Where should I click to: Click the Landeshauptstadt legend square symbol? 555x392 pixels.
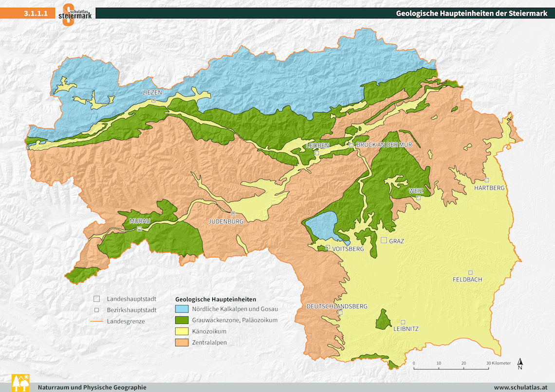click(x=96, y=299)
